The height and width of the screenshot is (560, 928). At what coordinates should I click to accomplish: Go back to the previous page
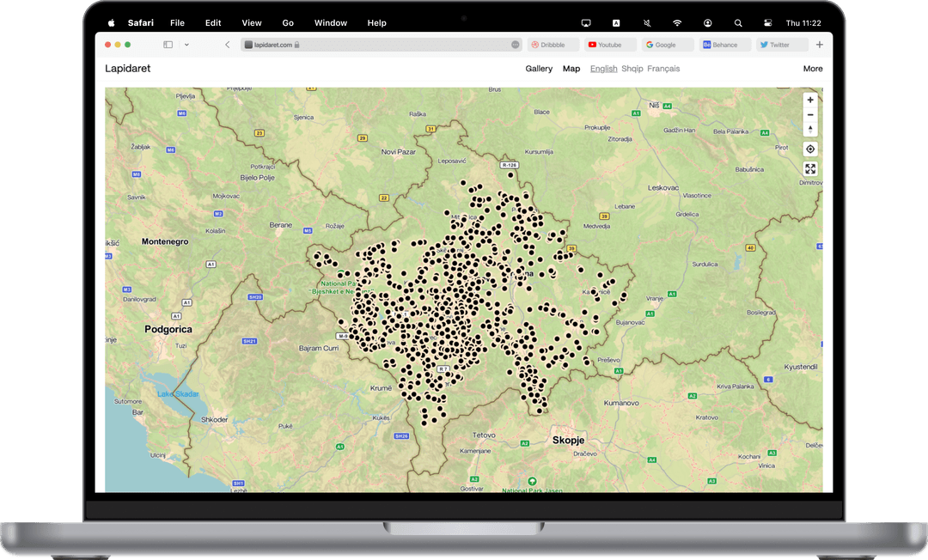pos(227,45)
